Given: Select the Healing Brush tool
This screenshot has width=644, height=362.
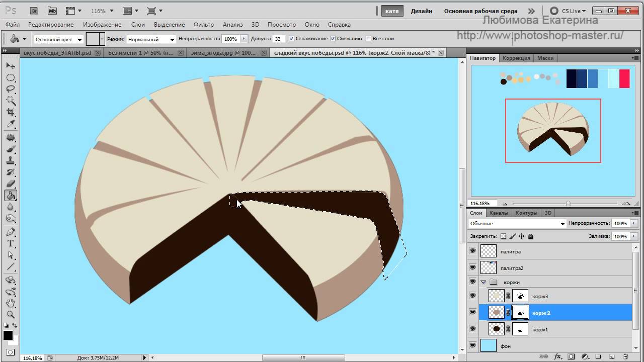Looking at the screenshot, I should (11, 137).
